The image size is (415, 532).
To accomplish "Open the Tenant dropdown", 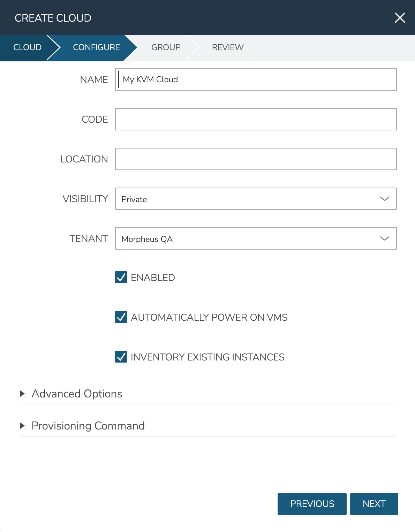I will pyautogui.click(x=256, y=238).
